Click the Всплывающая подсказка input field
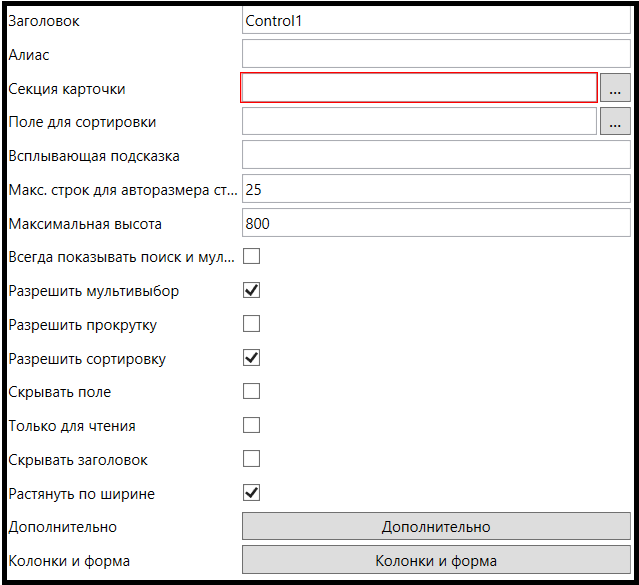639x585 pixels. pyautogui.click(x=436, y=156)
